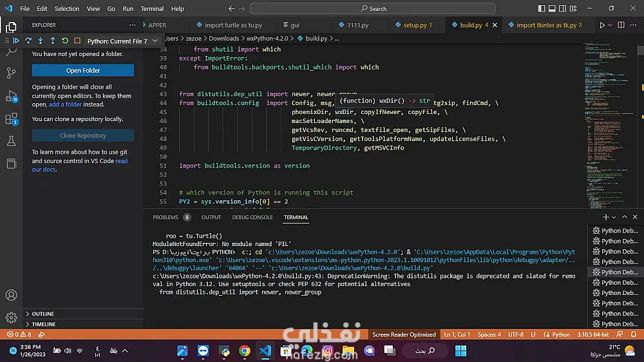Open the Testing flask view
The width and height of the screenshot is (644, 362).
click(x=11, y=141)
